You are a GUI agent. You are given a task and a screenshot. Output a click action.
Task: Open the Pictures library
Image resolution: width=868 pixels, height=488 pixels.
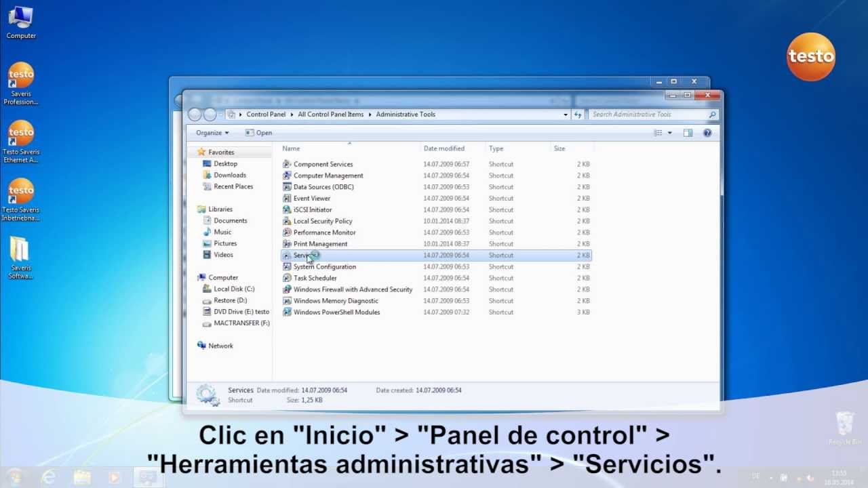pyautogui.click(x=225, y=243)
